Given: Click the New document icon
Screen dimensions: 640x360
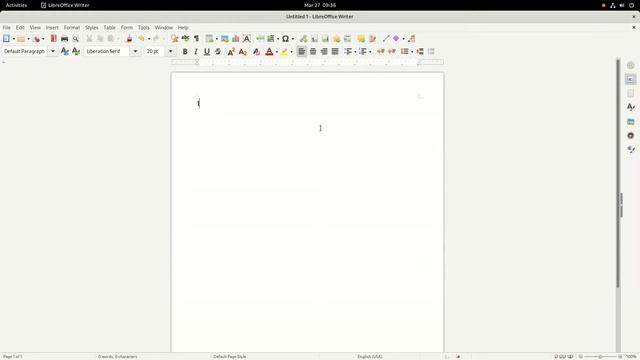Looking at the screenshot, I should point(6,39).
